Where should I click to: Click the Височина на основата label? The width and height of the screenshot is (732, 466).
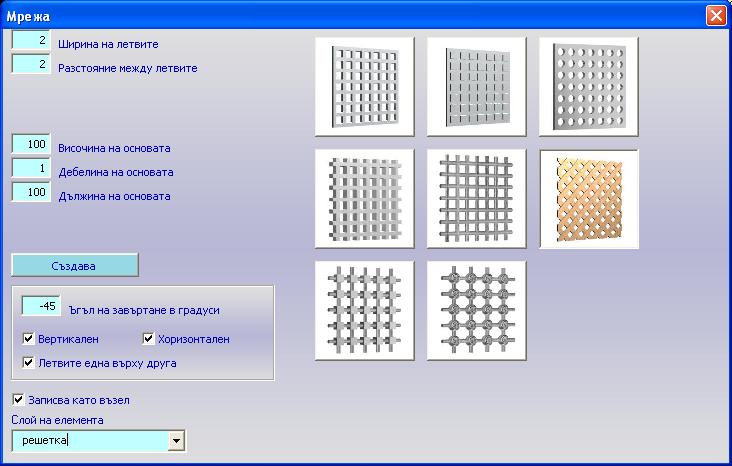coord(114,148)
